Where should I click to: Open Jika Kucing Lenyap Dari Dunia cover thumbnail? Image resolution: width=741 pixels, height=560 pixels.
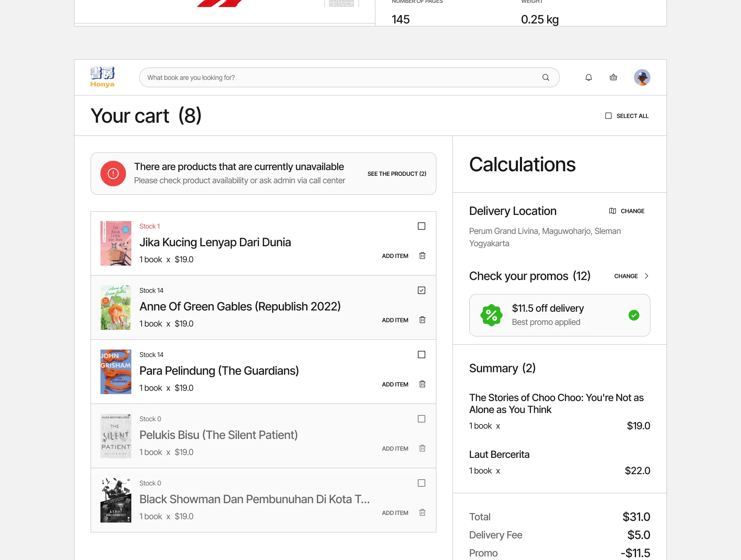point(116,243)
